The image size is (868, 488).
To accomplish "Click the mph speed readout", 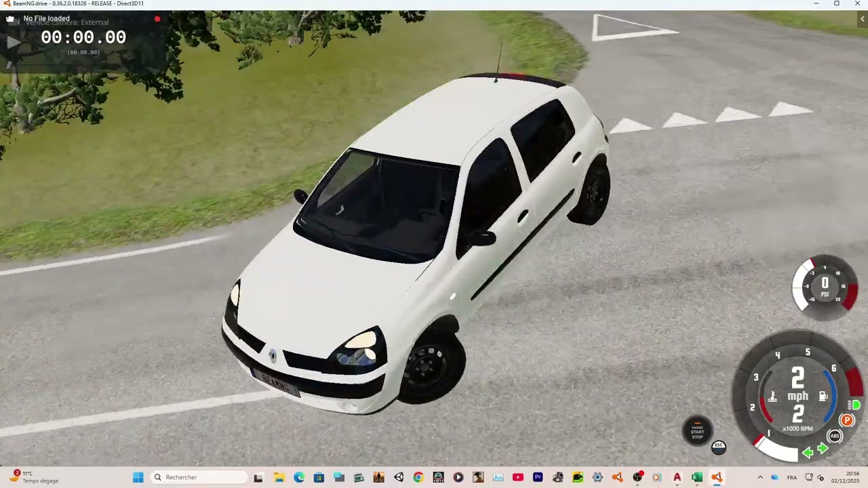I will click(x=797, y=384).
